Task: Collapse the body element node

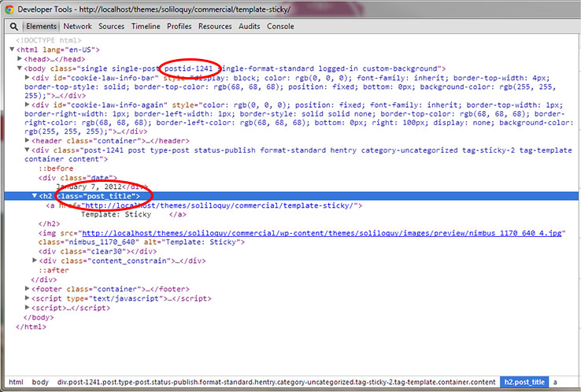Action: [x=20, y=68]
